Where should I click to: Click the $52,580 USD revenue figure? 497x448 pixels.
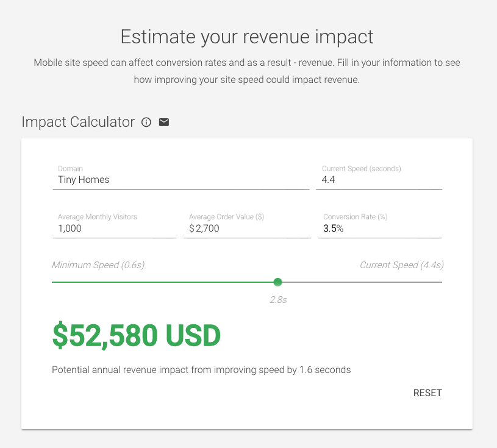pyautogui.click(x=137, y=335)
